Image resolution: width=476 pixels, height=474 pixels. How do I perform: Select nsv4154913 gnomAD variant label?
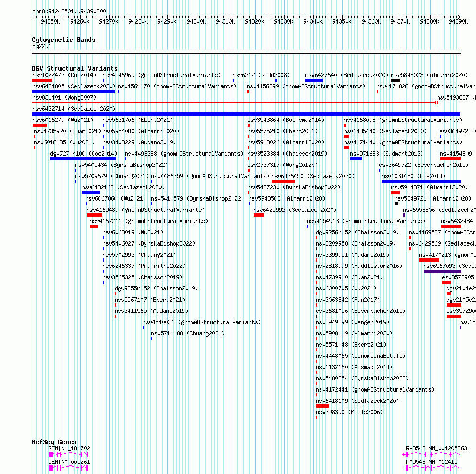tap(366, 221)
